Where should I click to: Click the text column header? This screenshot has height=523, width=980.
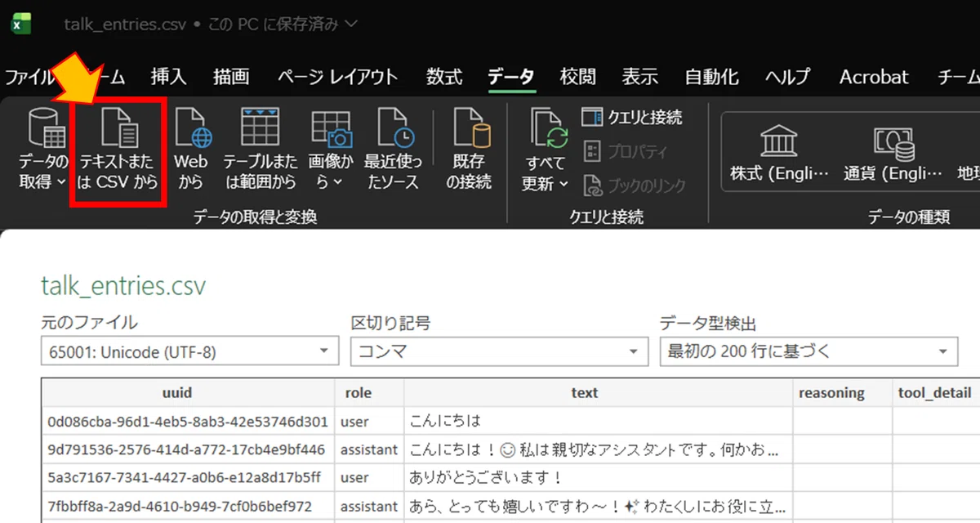tap(598, 393)
